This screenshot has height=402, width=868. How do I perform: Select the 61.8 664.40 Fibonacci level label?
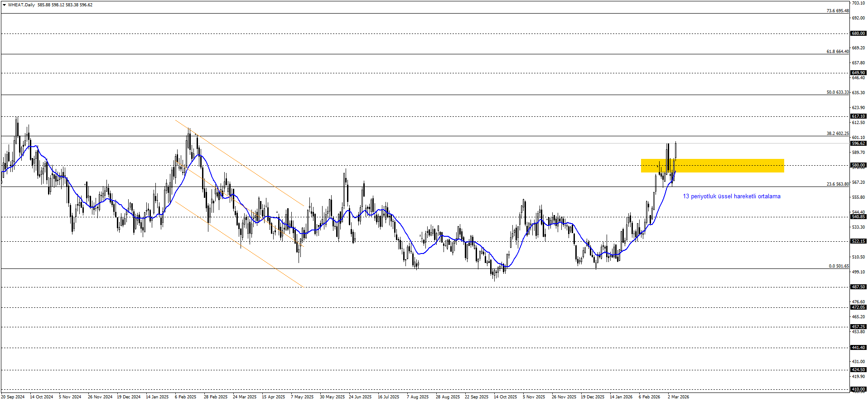(837, 52)
